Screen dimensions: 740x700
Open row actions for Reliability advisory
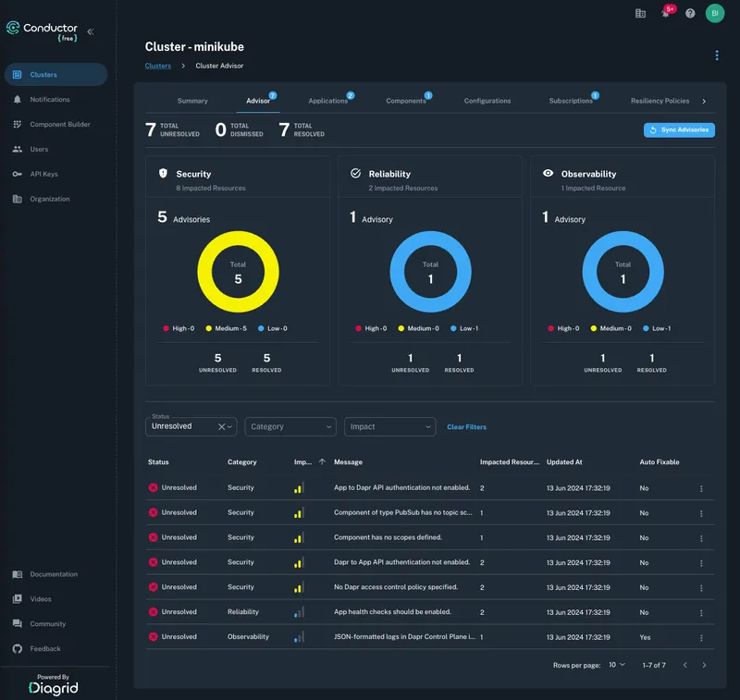[x=701, y=612]
